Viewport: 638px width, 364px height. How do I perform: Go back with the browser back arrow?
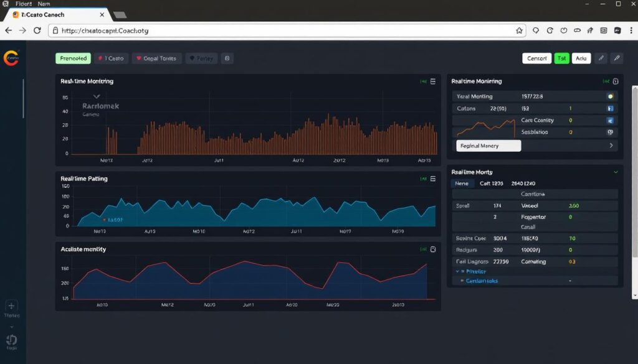click(9, 30)
